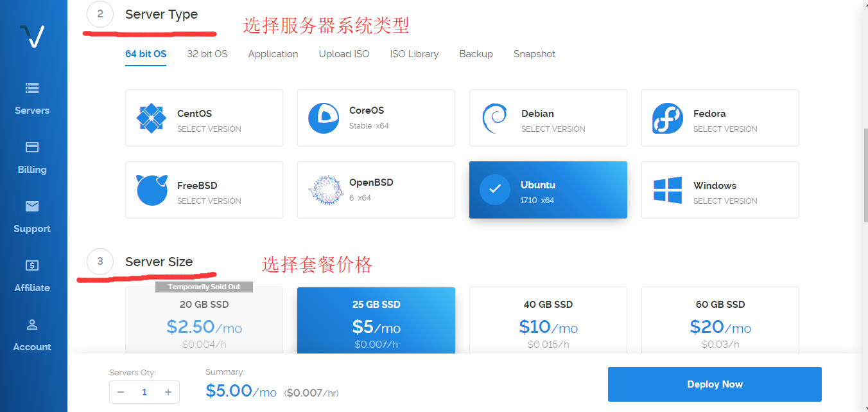Open the Upload ISO tab
This screenshot has width=868, height=412.
tap(344, 54)
